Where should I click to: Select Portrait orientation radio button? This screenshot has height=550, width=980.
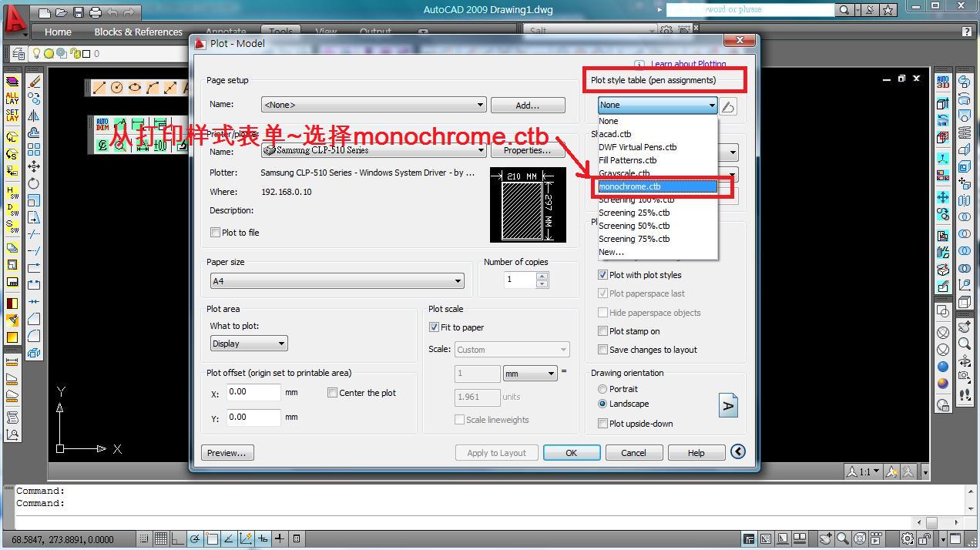point(602,389)
